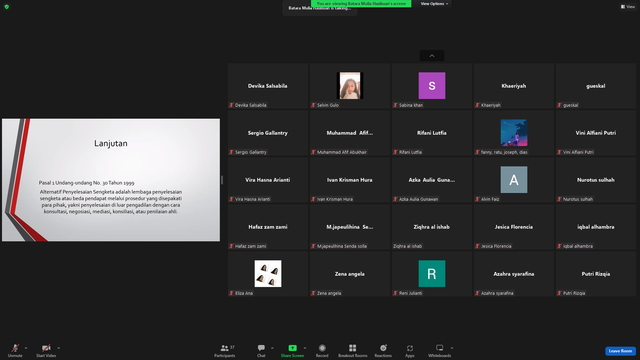
Task: Select Sabina khan's purple S avatar
Action: [x=432, y=86]
